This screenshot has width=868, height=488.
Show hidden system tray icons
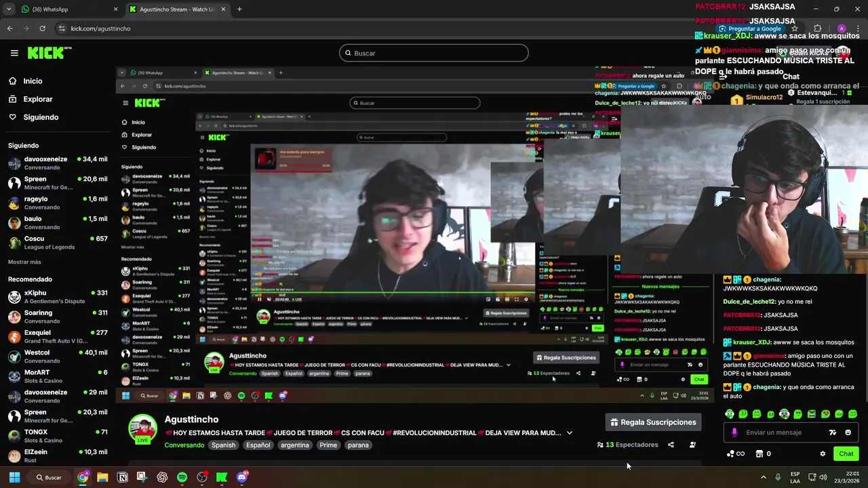click(x=763, y=477)
